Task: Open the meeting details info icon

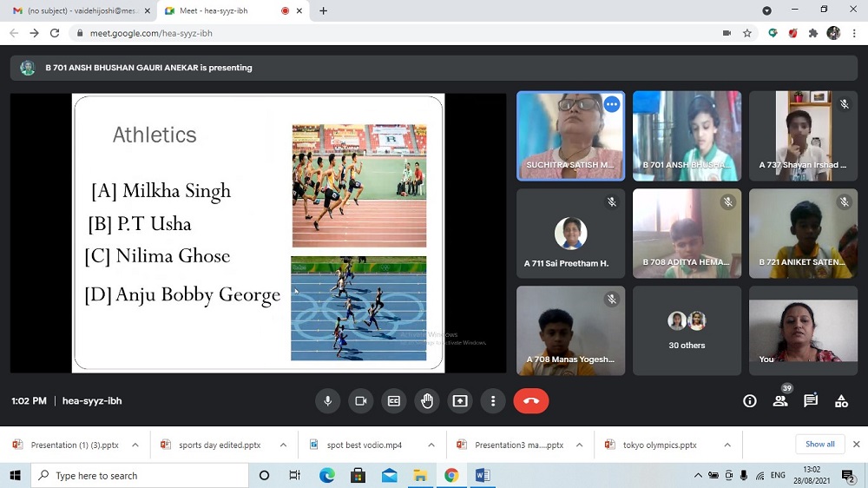Action: [x=750, y=401]
